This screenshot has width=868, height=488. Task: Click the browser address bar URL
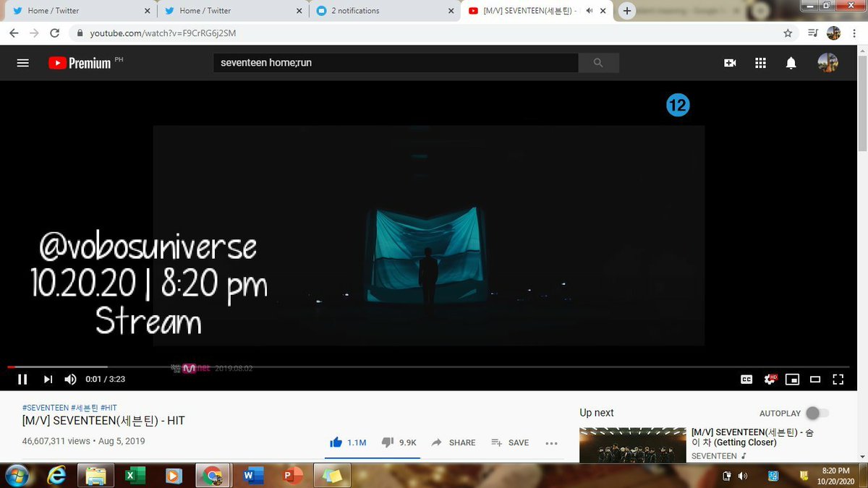(x=163, y=33)
